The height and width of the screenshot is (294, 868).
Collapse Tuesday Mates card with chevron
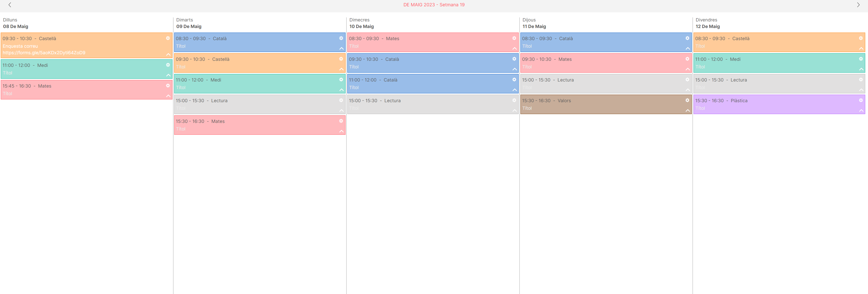(341, 131)
